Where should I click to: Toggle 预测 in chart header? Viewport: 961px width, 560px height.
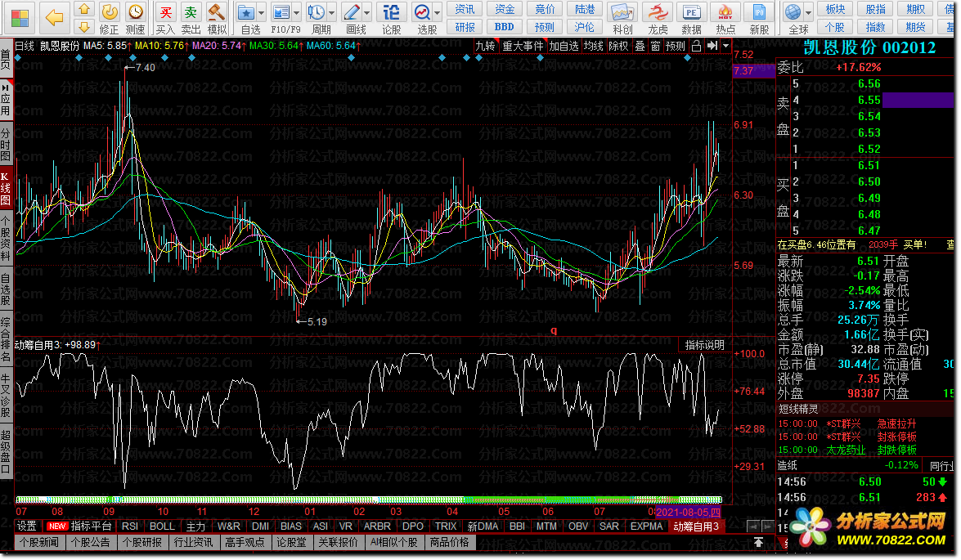[676, 46]
